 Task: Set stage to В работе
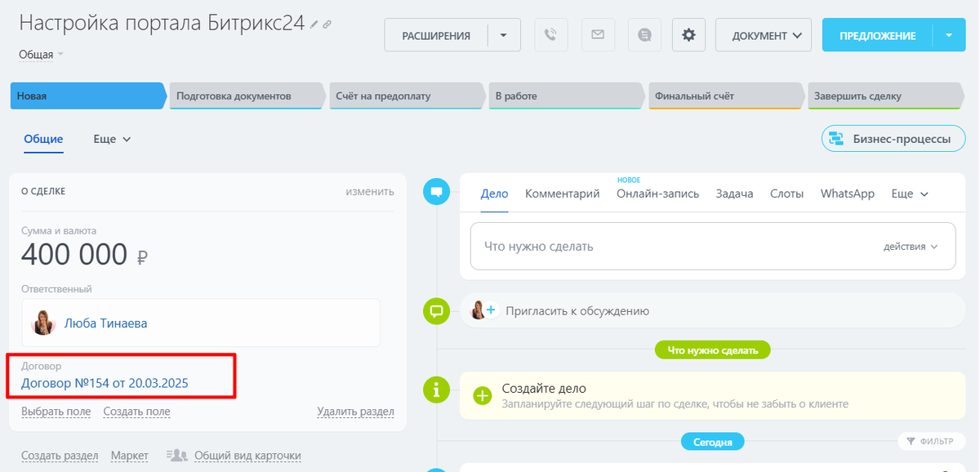[568, 96]
